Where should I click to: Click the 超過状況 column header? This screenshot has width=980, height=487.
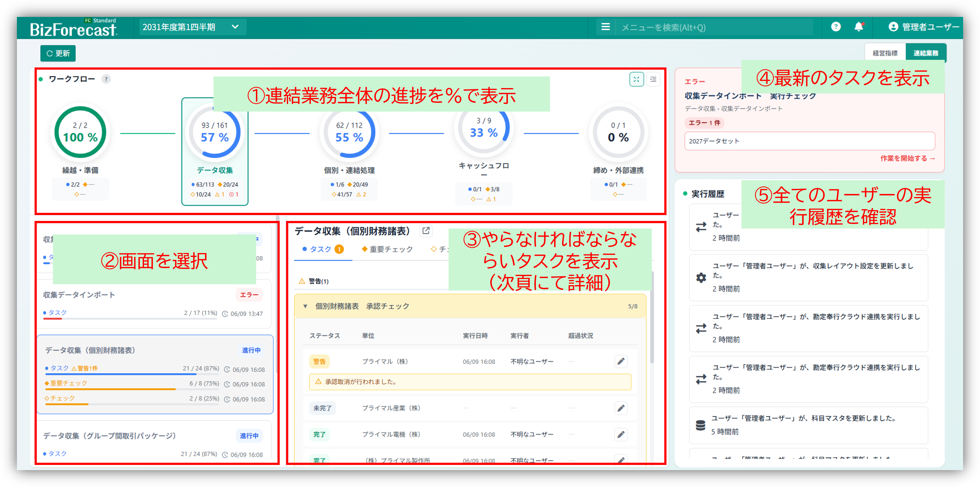pos(580,336)
